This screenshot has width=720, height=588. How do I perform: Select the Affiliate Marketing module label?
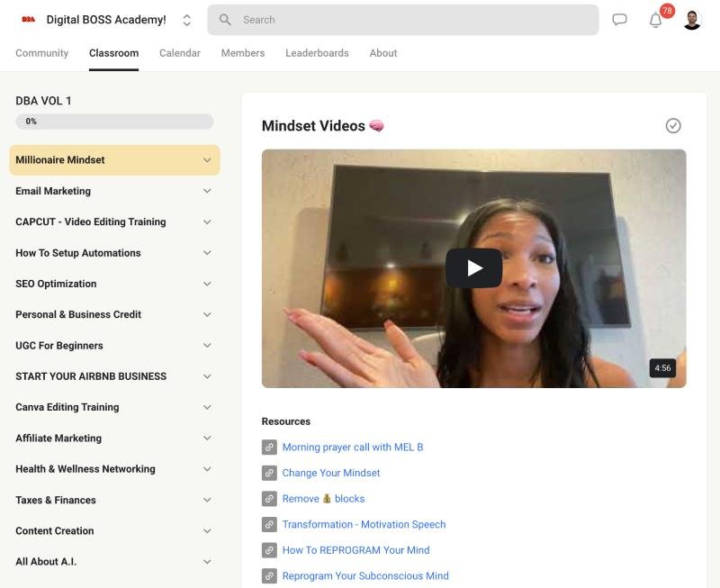[x=58, y=439]
